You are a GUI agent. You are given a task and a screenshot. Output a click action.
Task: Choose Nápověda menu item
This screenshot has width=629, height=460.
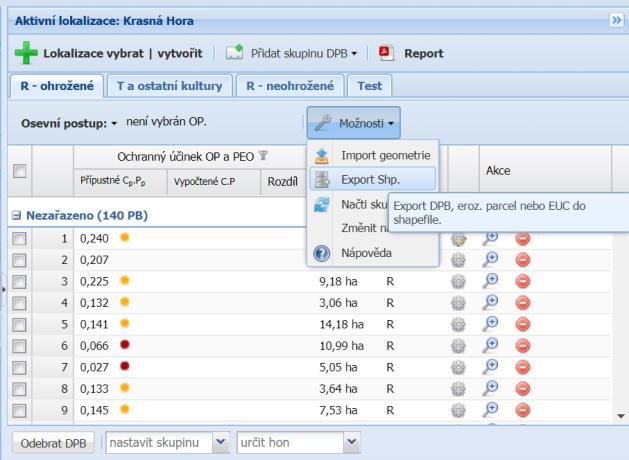click(x=373, y=253)
